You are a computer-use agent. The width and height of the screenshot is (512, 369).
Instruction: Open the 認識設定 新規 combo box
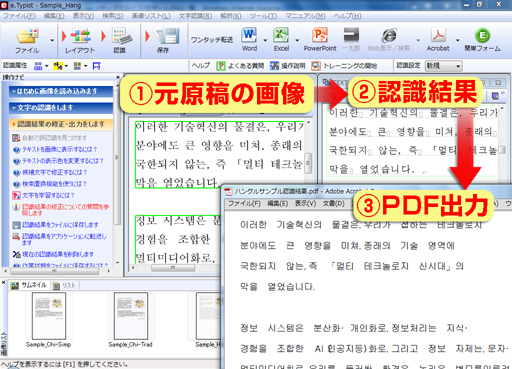point(443,66)
